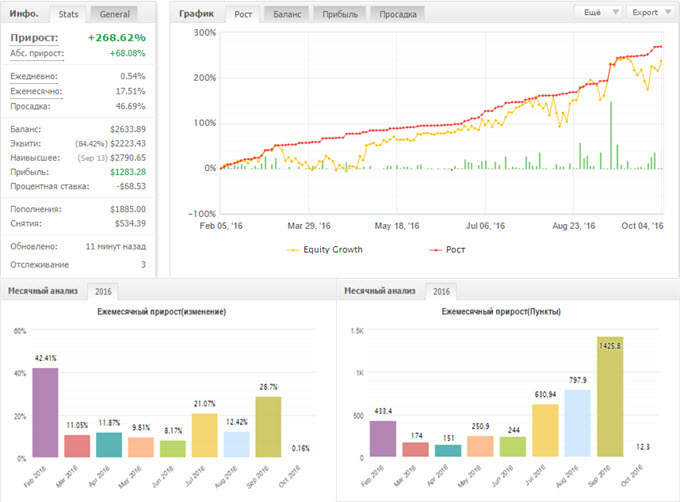Click the Прирост label link
The height and width of the screenshot is (502, 680).
(x=34, y=38)
